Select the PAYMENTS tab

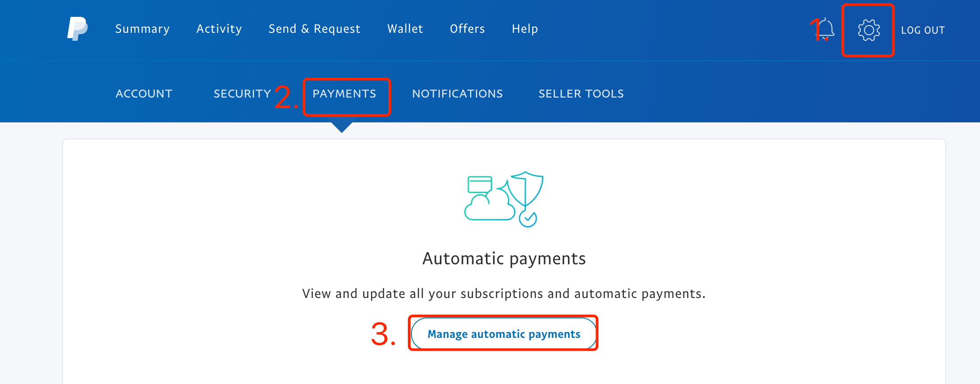[x=344, y=94]
